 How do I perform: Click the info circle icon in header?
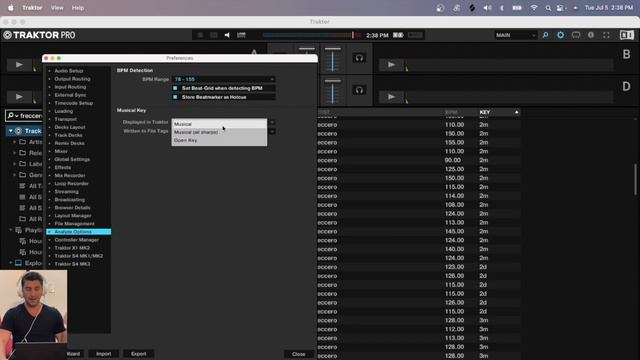point(591,35)
